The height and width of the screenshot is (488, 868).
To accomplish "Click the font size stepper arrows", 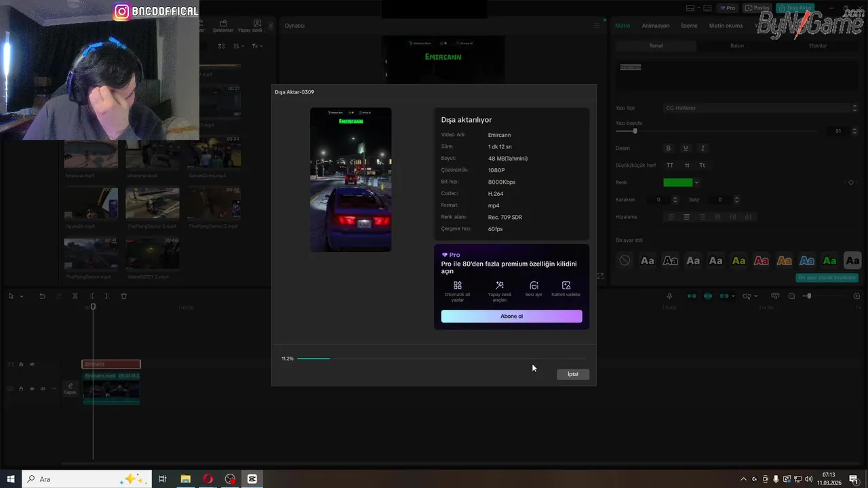I will [x=854, y=131].
